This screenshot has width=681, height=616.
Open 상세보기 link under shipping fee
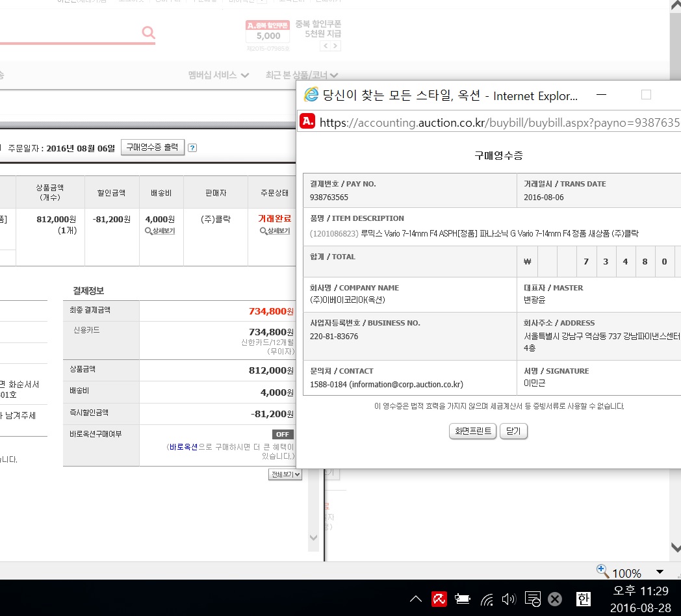(x=161, y=231)
